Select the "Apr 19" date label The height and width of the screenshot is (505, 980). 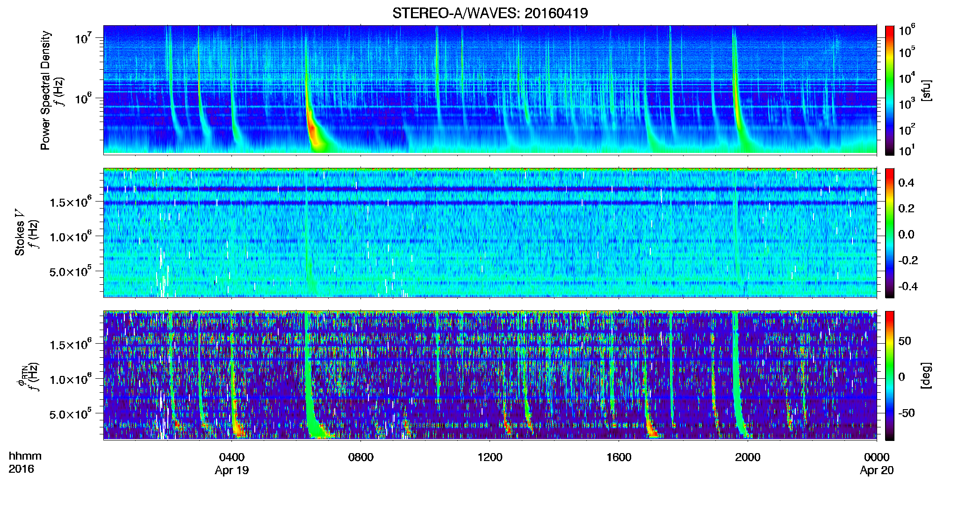(x=232, y=470)
